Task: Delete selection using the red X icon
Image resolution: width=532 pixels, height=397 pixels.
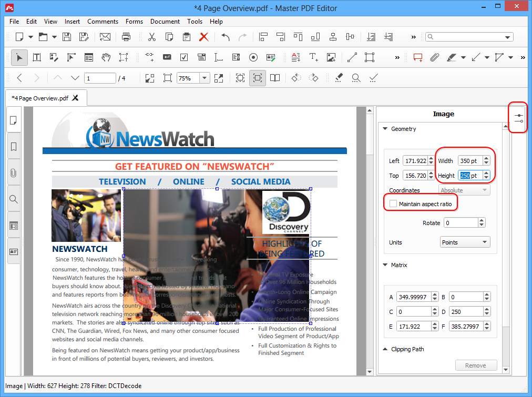Action: (203, 37)
